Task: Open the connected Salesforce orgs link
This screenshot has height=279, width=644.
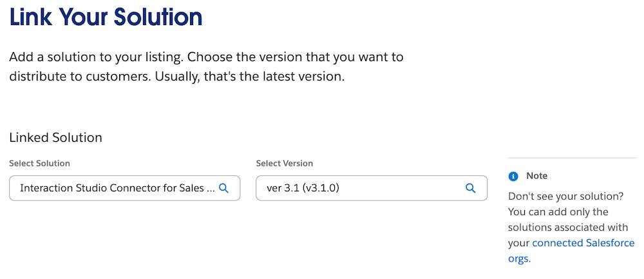Action: coord(583,243)
